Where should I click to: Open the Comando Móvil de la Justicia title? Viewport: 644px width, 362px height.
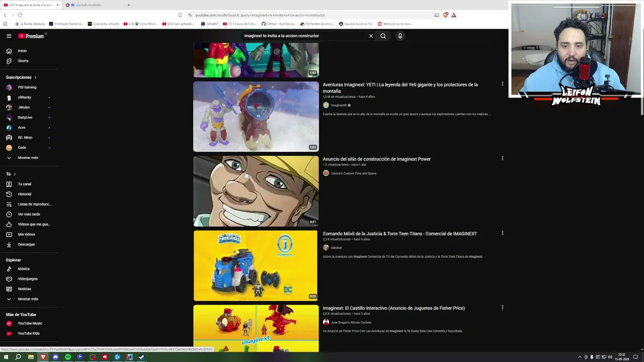(x=399, y=234)
